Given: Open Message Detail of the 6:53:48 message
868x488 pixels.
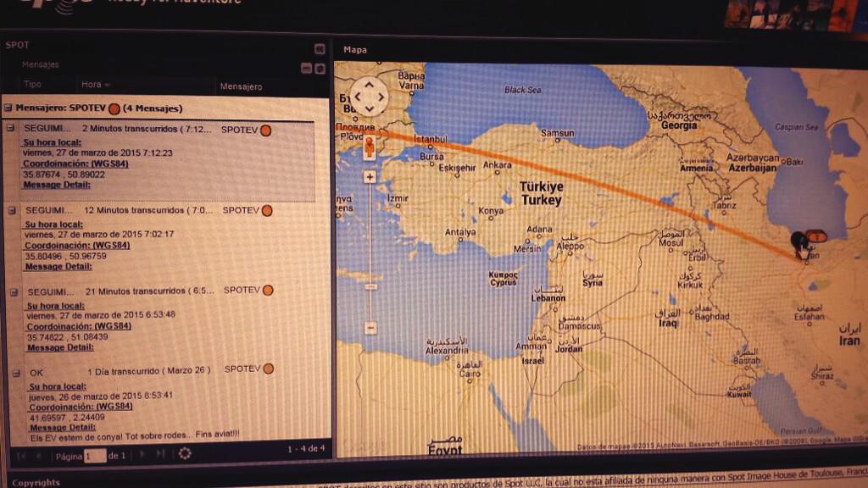Looking at the screenshot, I should click(x=60, y=348).
